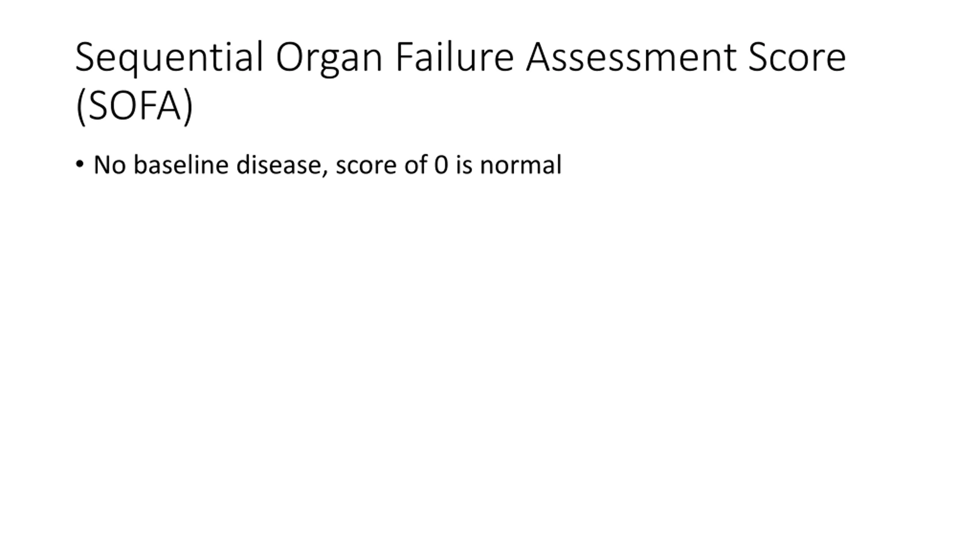Click the lowercase word "score" in bullet text
The image size is (980, 551).
coord(366,166)
